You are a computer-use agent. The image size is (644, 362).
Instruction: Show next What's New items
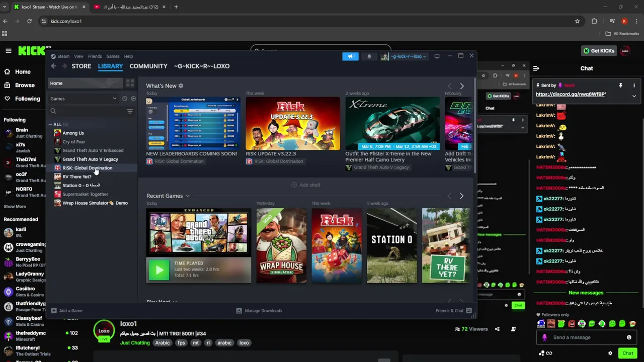click(462, 86)
